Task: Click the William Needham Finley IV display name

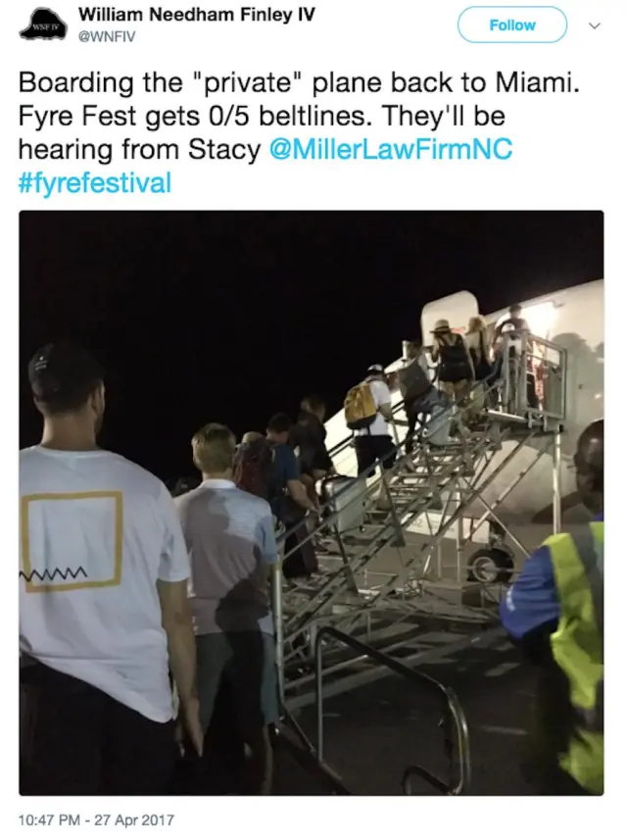Action: 197,15
